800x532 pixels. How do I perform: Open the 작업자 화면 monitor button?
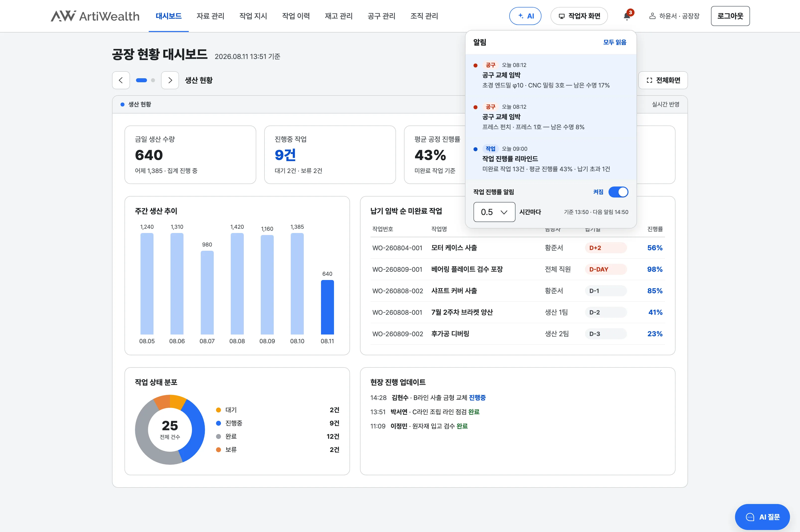pyautogui.click(x=579, y=16)
